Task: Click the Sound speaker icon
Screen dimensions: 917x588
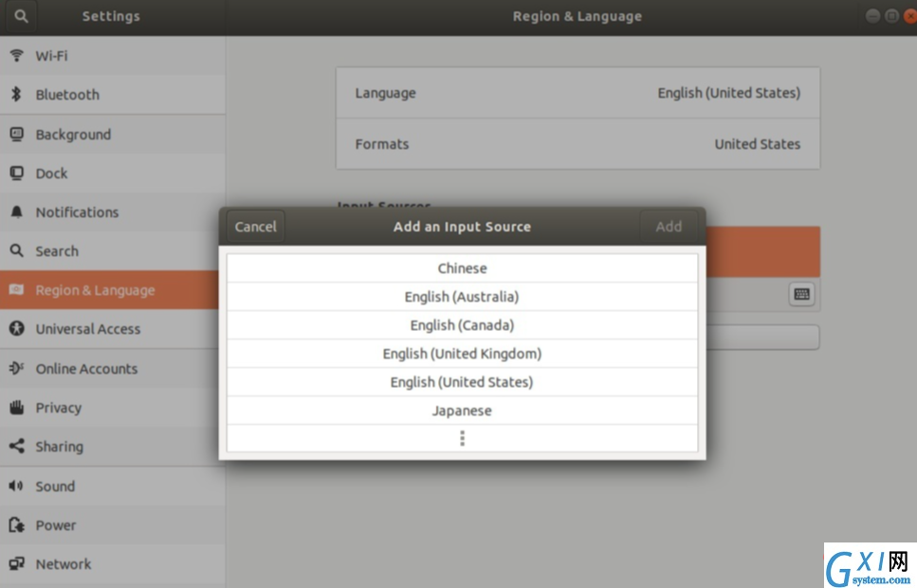Action: 16,486
